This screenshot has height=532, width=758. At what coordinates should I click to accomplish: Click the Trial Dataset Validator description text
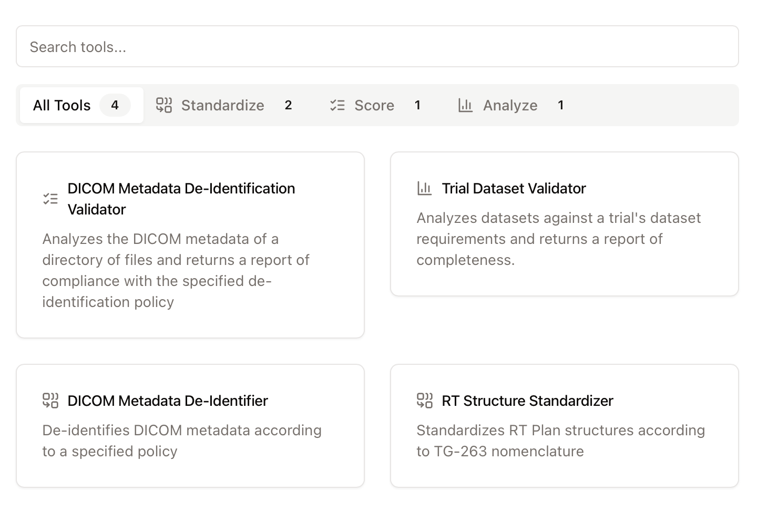(x=558, y=239)
